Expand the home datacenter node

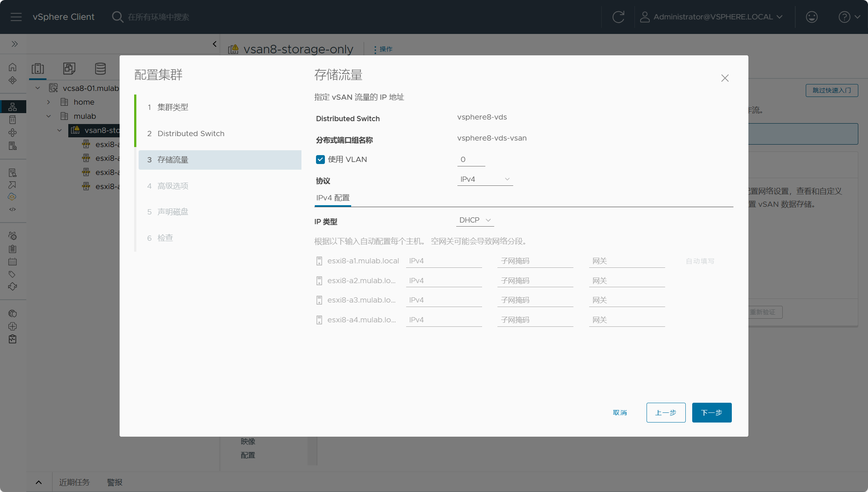[x=48, y=102]
